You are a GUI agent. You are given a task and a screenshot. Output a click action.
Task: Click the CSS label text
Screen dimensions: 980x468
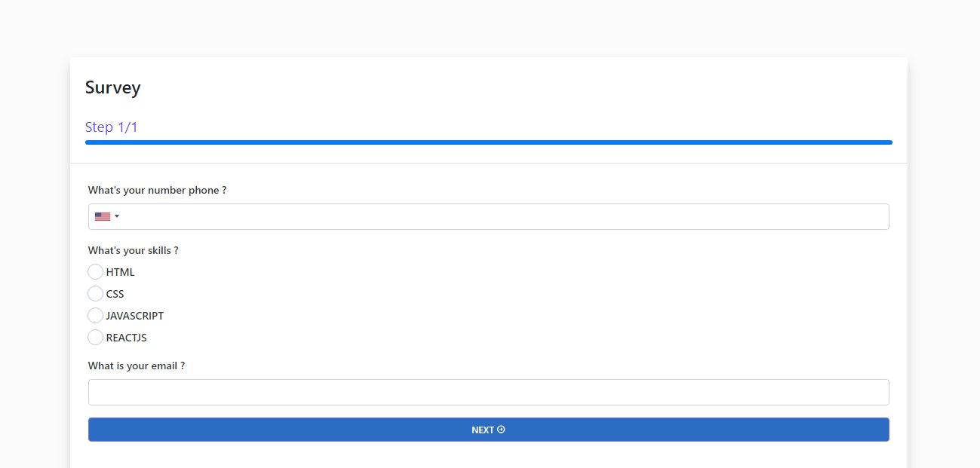pos(115,294)
